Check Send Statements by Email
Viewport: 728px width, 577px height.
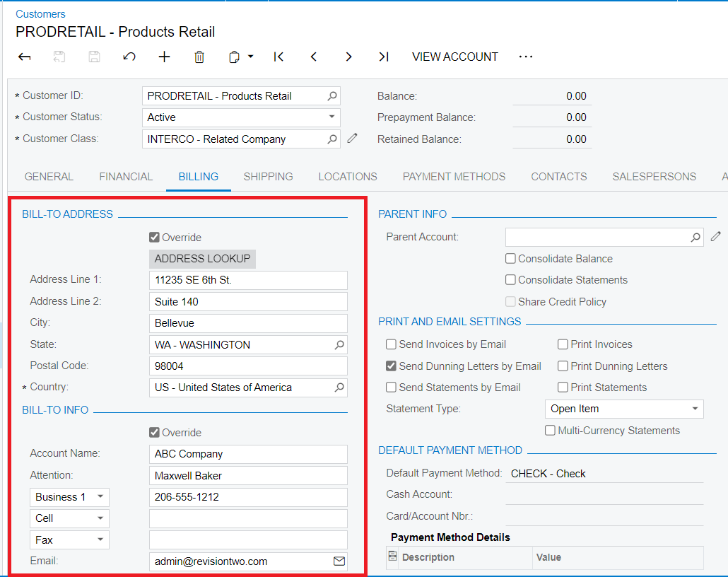(391, 387)
